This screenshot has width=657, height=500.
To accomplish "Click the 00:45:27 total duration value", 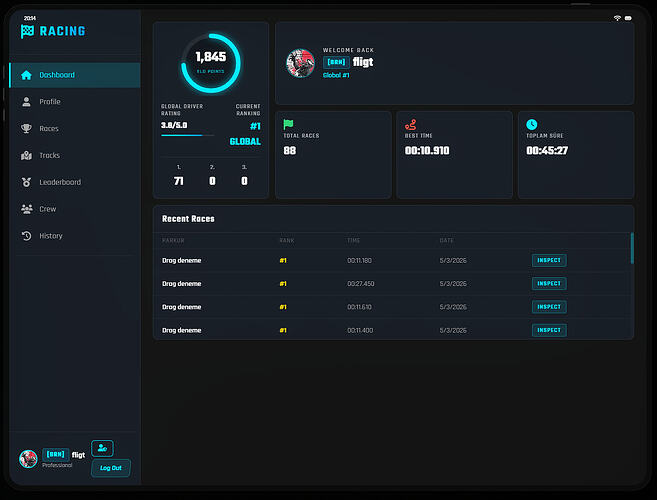I will coord(547,151).
